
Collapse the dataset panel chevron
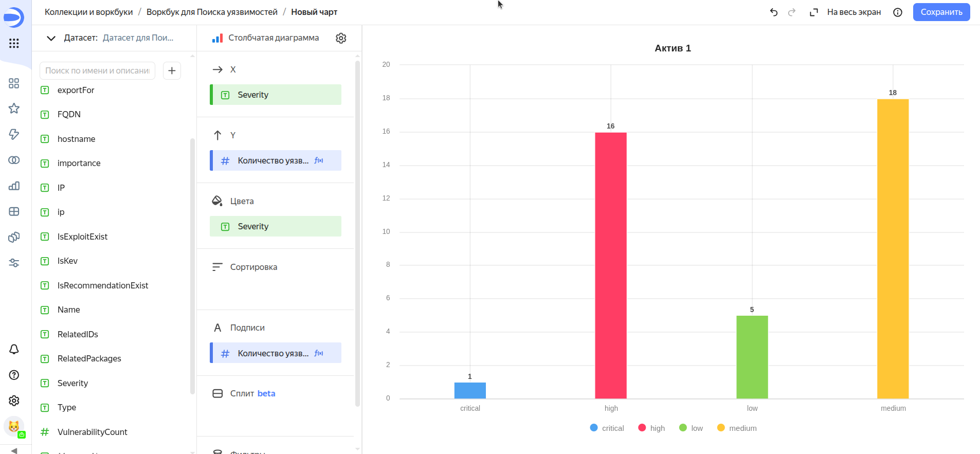[x=51, y=38]
